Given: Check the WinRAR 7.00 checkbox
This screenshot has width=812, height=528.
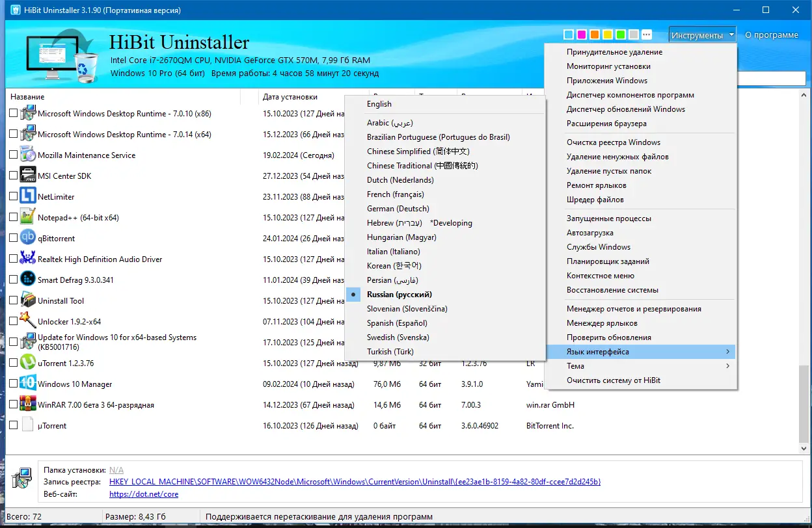Looking at the screenshot, I should click(x=14, y=405).
